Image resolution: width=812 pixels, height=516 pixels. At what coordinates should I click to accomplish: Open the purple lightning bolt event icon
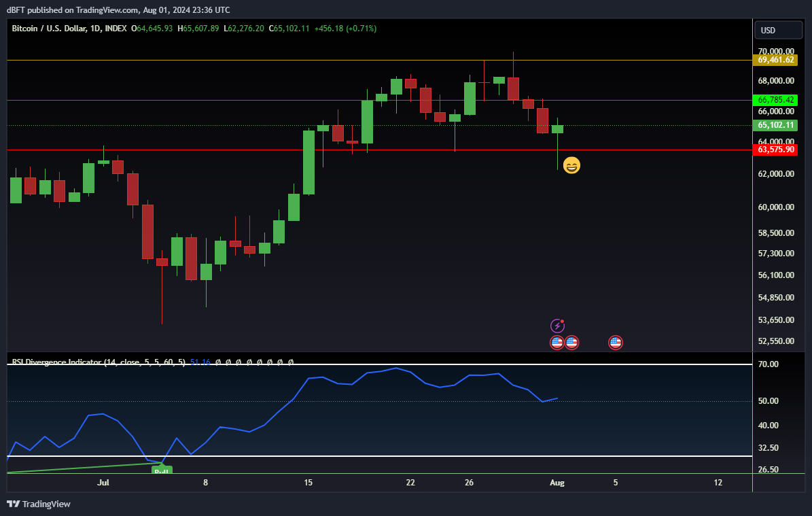(x=557, y=326)
